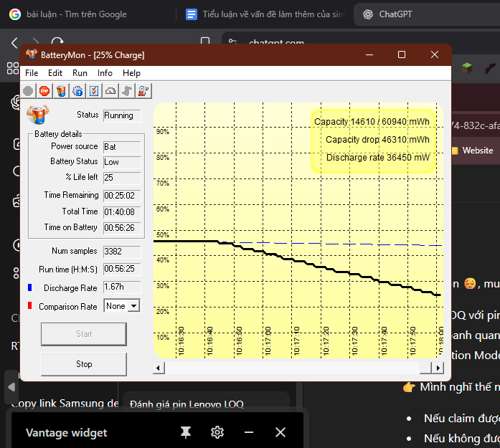Open Vantage widget settings gear
This screenshot has height=448, width=500.
pyautogui.click(x=217, y=432)
